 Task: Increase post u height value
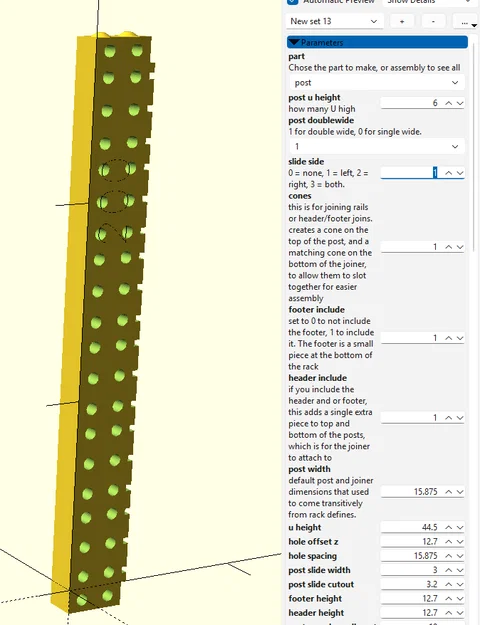tap(449, 103)
